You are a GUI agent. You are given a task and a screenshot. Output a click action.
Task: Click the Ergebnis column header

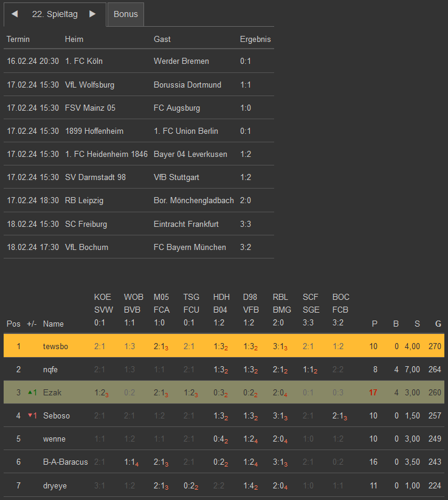[x=255, y=39]
